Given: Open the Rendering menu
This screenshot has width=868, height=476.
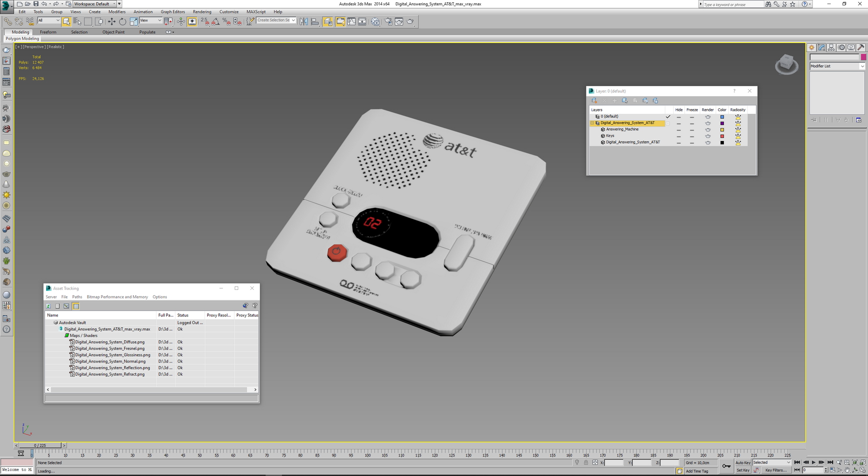Looking at the screenshot, I should click(x=202, y=12).
